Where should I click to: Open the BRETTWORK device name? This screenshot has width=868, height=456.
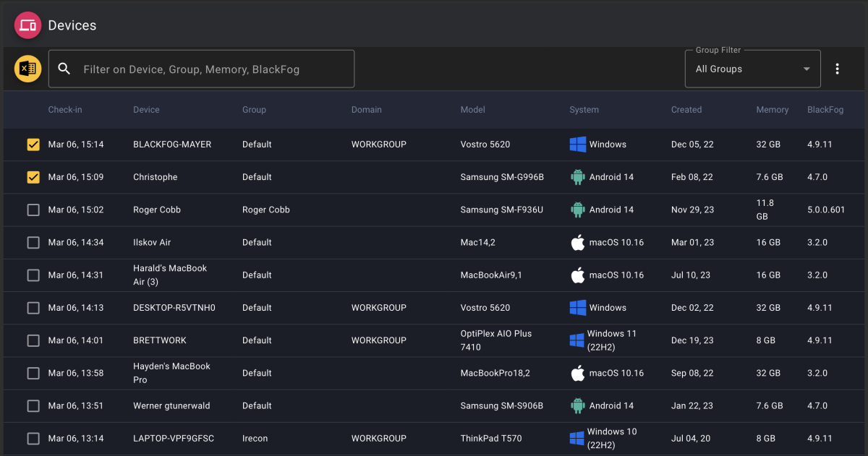(160, 340)
